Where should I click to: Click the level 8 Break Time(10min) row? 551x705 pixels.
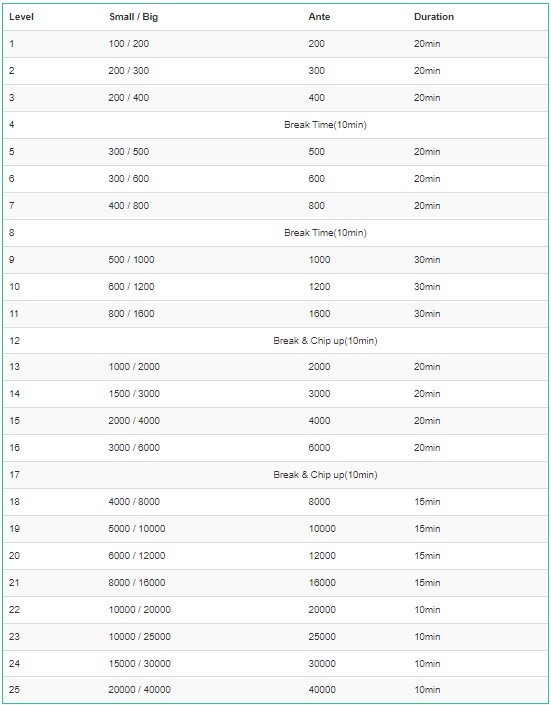(x=276, y=233)
